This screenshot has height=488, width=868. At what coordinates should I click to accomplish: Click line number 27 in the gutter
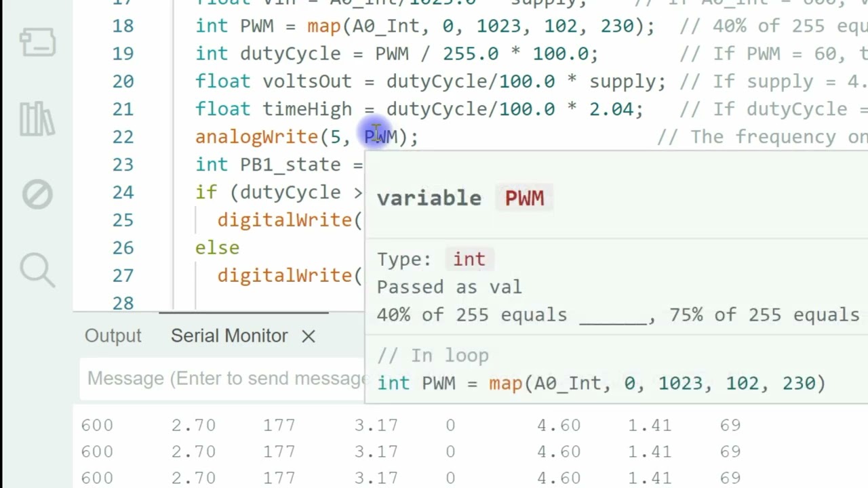123,276
